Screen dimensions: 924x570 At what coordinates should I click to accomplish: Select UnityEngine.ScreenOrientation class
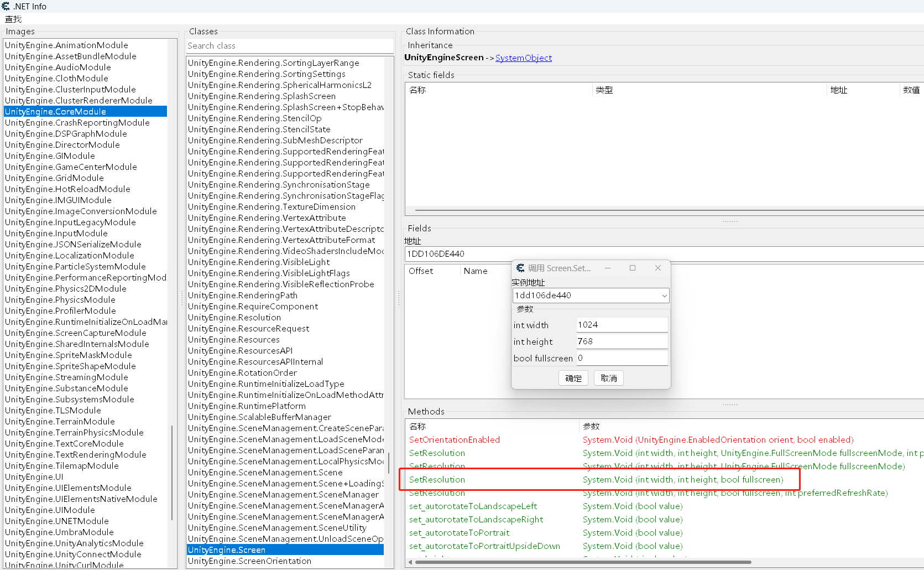[x=249, y=561]
